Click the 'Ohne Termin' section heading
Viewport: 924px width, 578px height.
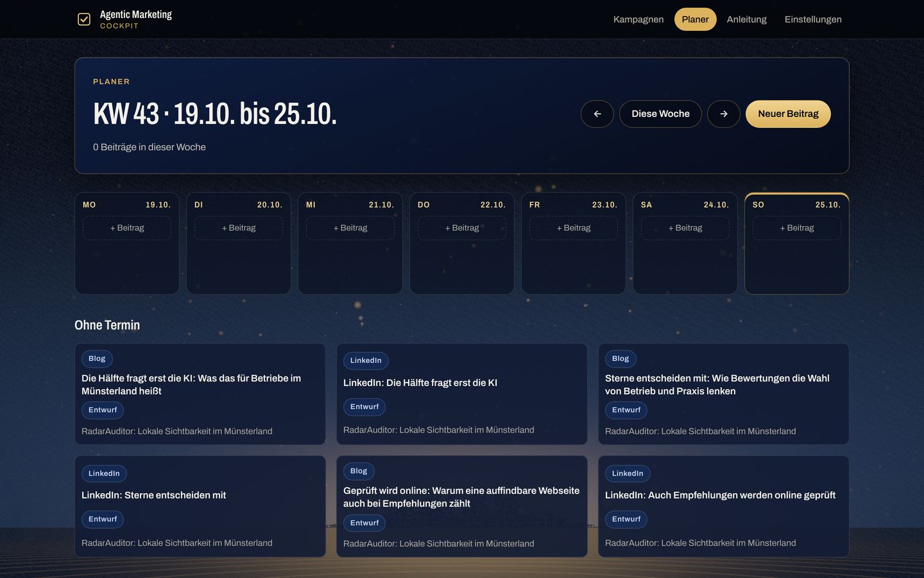tap(107, 325)
